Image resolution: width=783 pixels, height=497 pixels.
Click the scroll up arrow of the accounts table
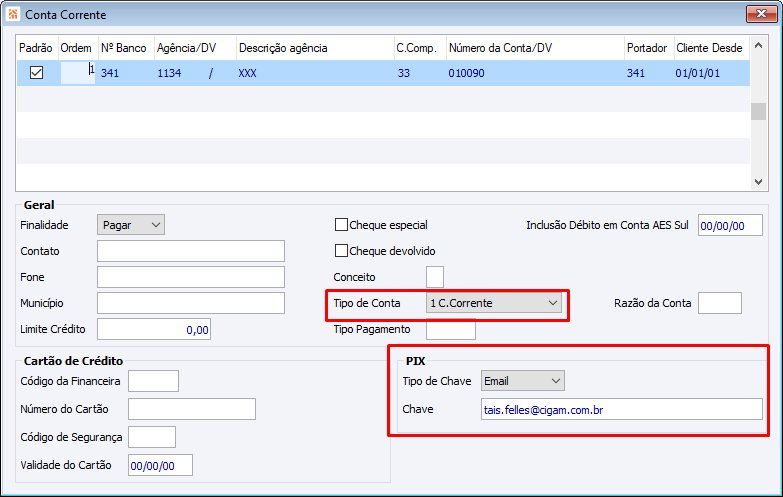click(758, 45)
